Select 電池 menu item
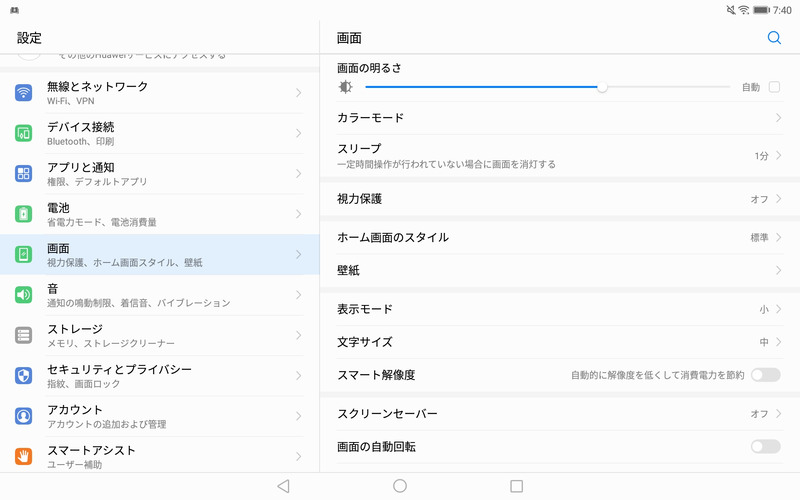Viewport: 800px width, 500px height. point(160,214)
